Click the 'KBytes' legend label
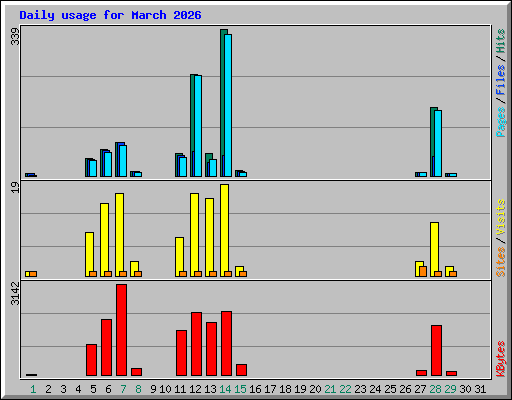512x400 pixels. pyautogui.click(x=501, y=359)
